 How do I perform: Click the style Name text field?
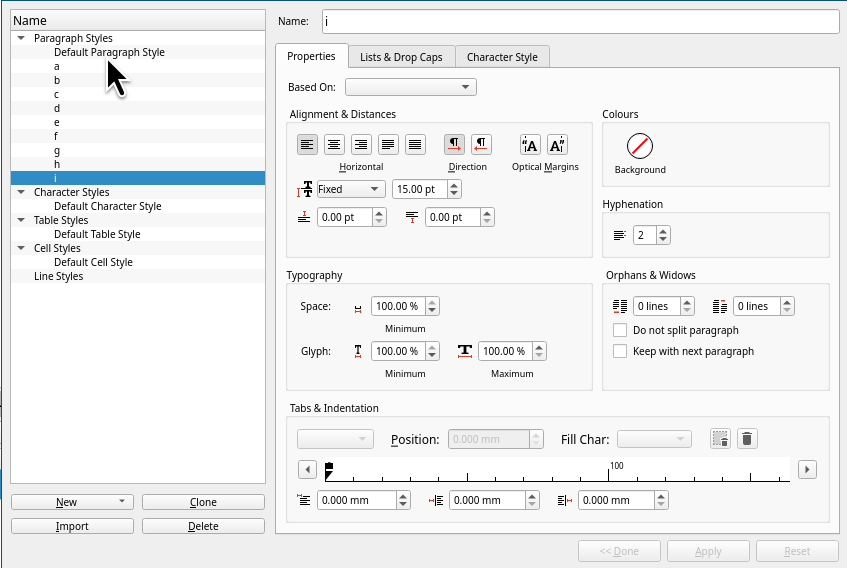click(580, 21)
